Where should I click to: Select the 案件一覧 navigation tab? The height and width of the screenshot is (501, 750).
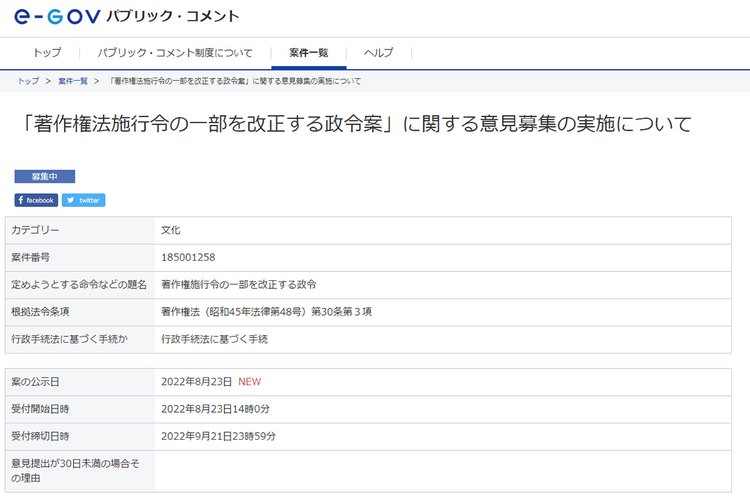(309, 52)
